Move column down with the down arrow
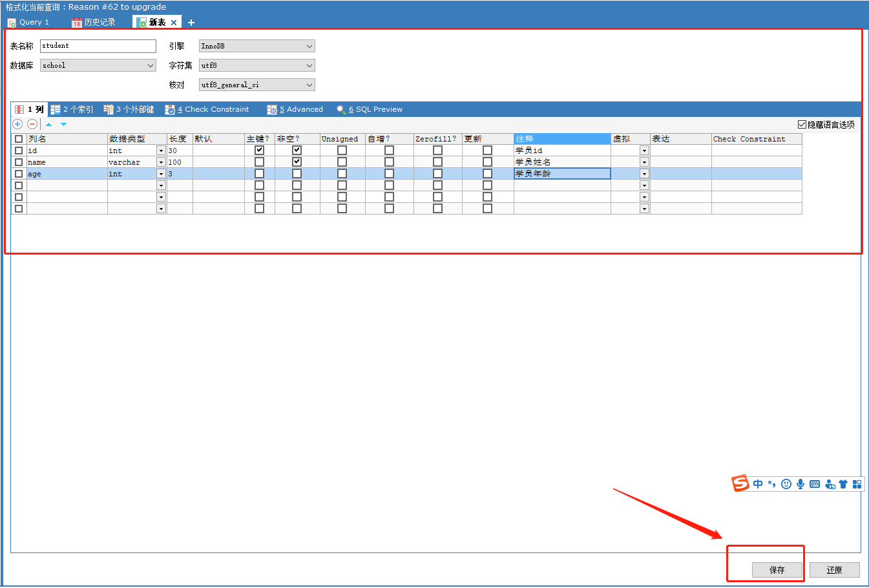The image size is (869, 588). [63, 124]
